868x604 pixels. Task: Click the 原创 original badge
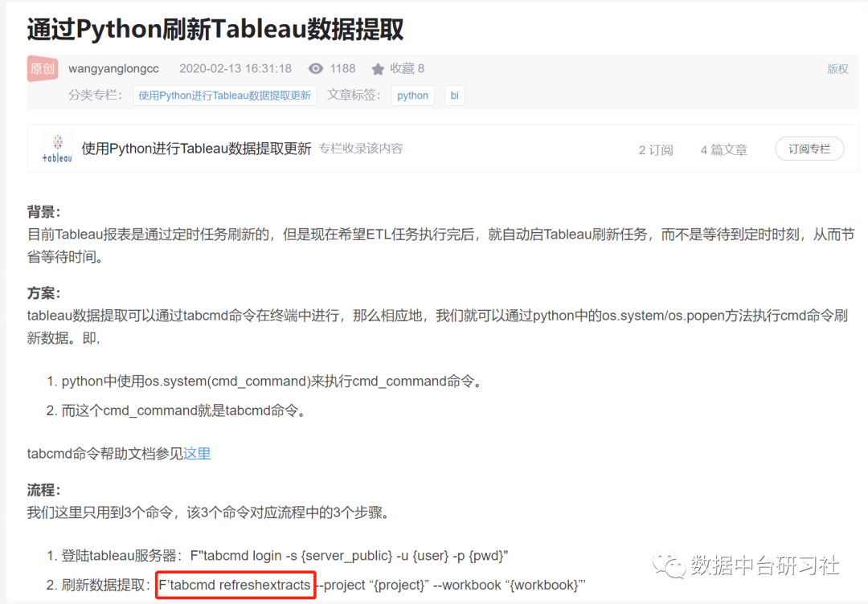[43, 68]
